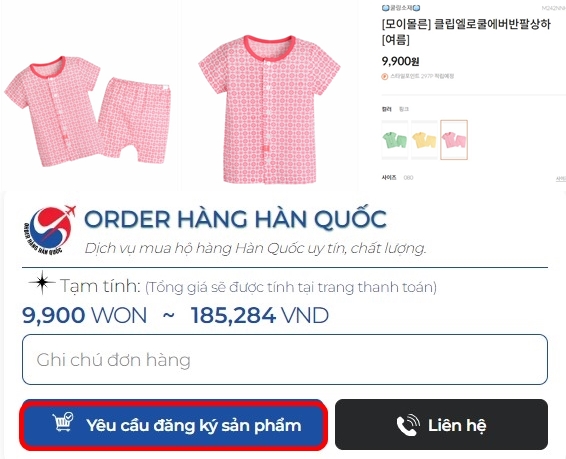
Task: Click Yêu cầu đăng ký sản phẩm button
Action: point(174,425)
